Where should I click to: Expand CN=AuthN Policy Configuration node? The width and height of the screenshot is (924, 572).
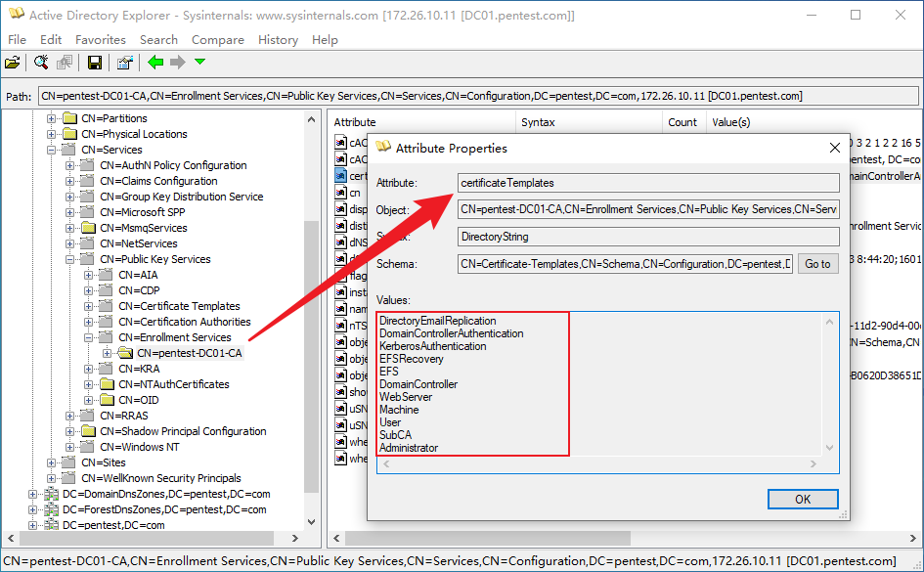70,165
